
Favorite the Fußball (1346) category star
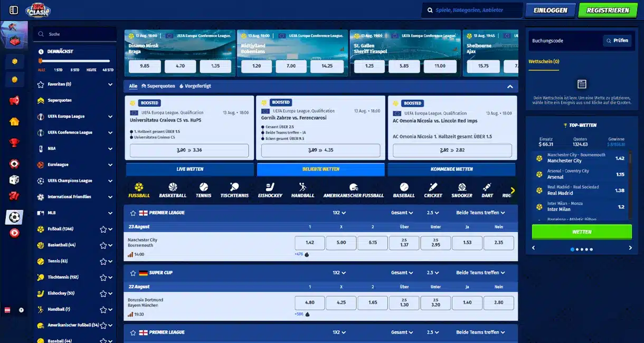(x=103, y=230)
